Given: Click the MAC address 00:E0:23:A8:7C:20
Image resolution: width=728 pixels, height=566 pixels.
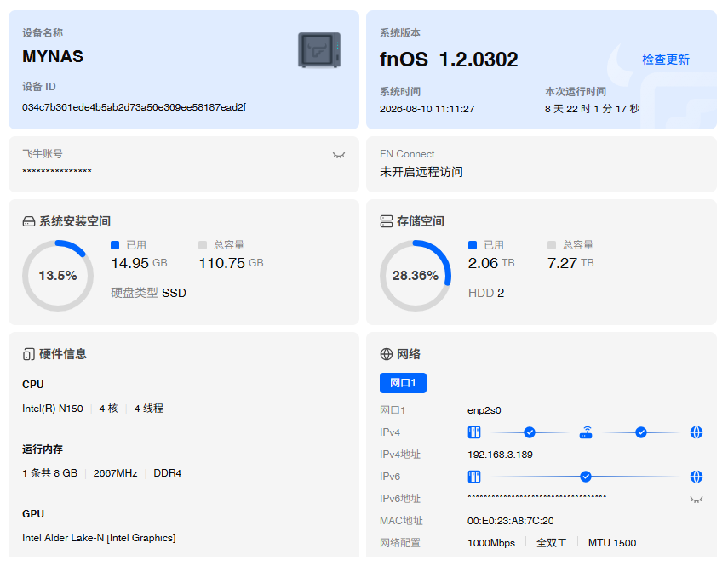Looking at the screenshot, I should [510, 521].
